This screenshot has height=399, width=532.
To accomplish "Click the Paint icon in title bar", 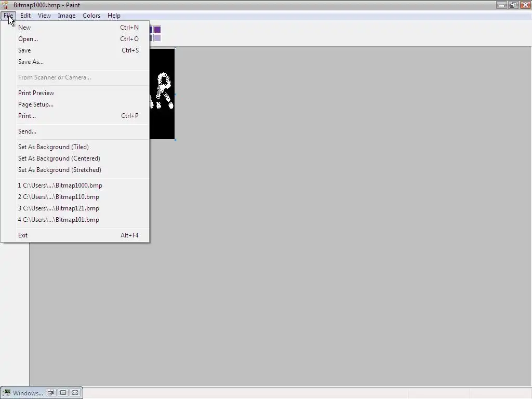I will click(5, 5).
